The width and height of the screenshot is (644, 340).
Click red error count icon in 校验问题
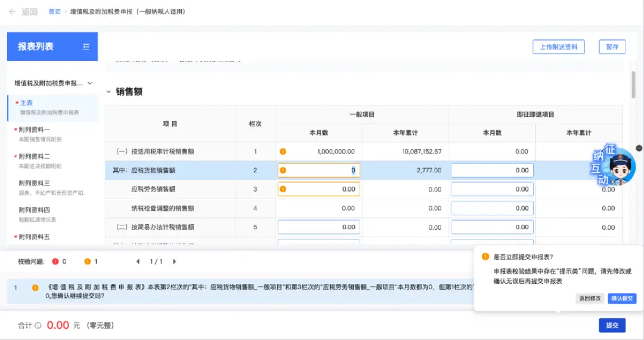tap(55, 262)
